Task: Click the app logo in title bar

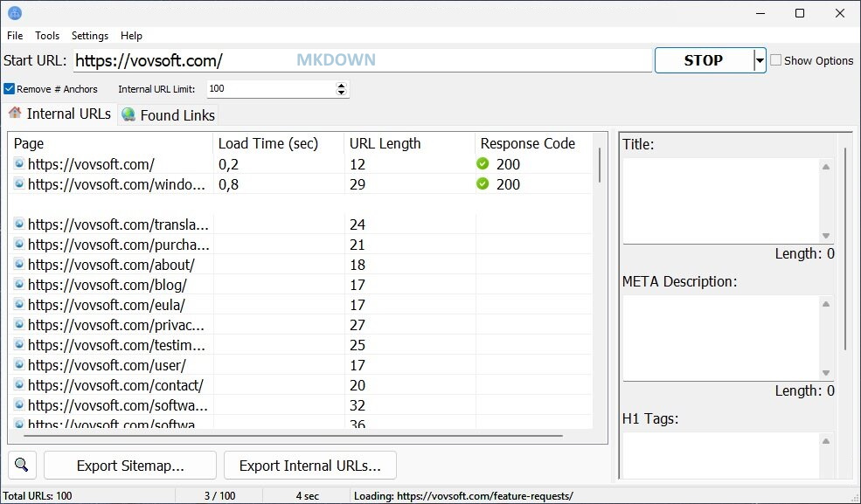Action: (x=15, y=13)
